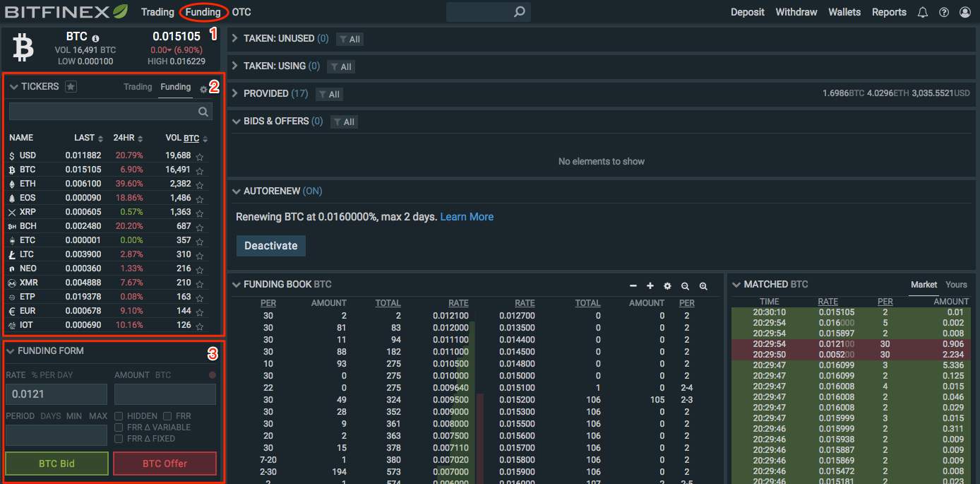980x484 pixels.
Task: Favorite the BCH ticker star
Action: click(200, 228)
